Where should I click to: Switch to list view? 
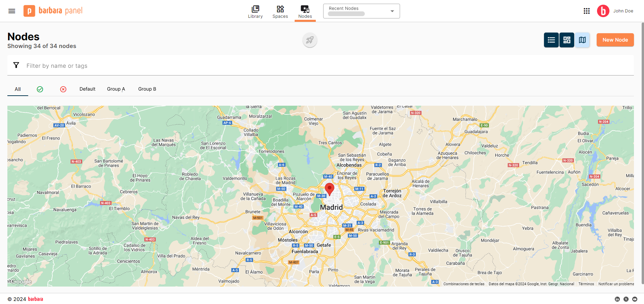coord(551,40)
